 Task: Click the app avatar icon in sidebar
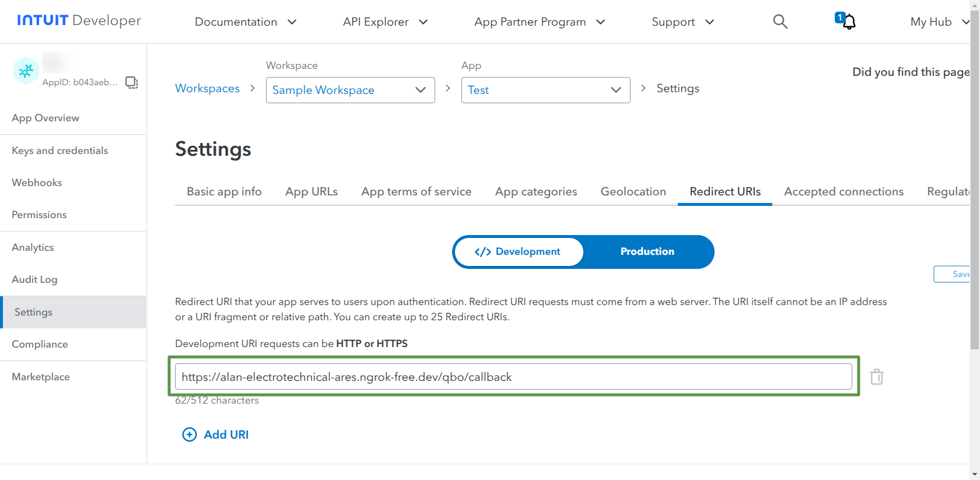coord(26,71)
